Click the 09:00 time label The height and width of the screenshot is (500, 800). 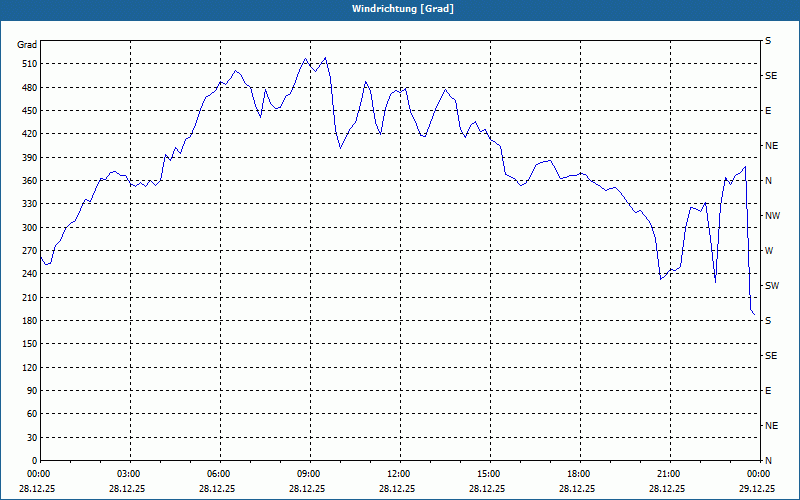[308, 474]
